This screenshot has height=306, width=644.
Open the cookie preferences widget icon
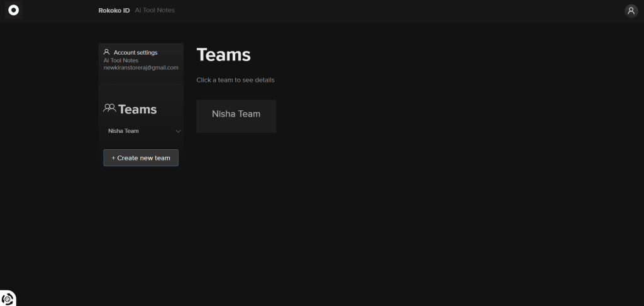[8, 298]
